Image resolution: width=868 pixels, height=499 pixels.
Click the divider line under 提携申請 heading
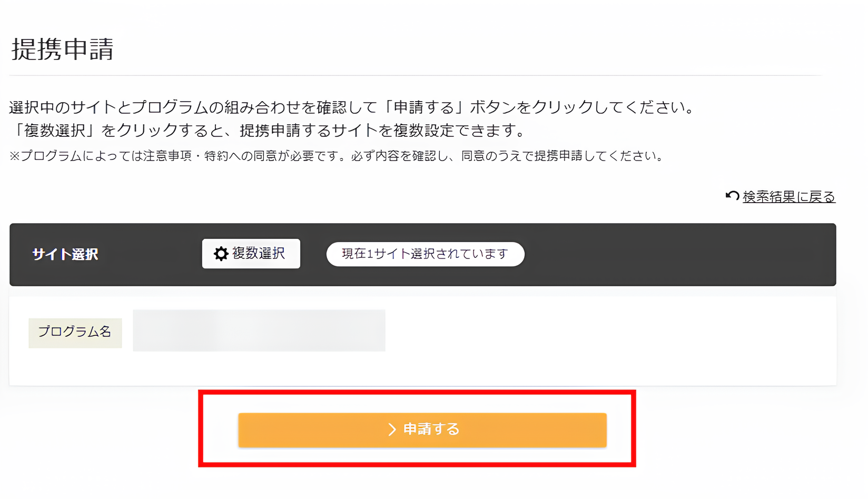tap(415, 75)
